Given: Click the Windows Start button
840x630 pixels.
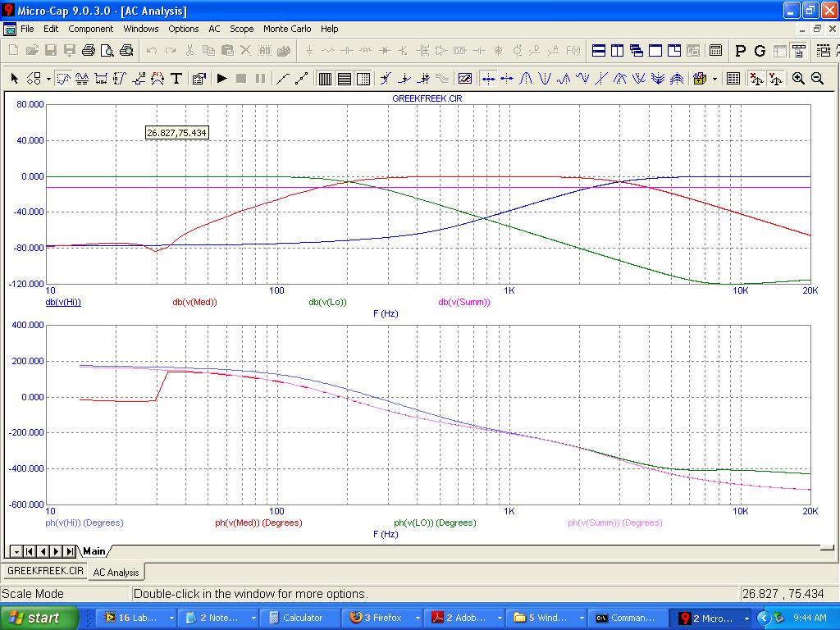Looking at the screenshot, I should pyautogui.click(x=39, y=618).
